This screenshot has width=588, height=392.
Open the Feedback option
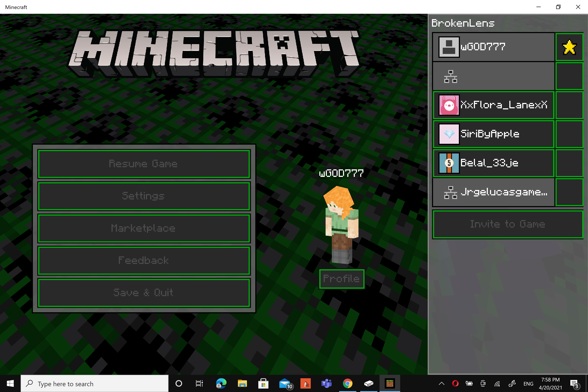pyautogui.click(x=144, y=260)
